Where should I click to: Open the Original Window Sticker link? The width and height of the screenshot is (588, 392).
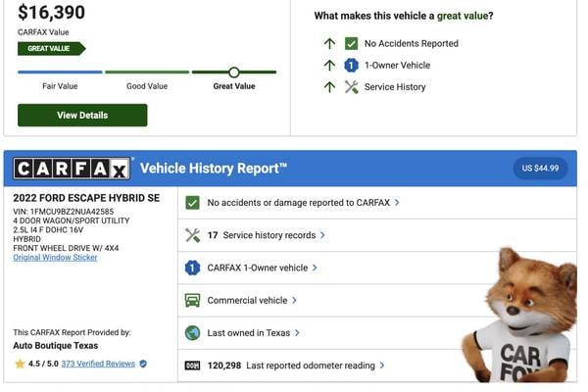click(55, 258)
